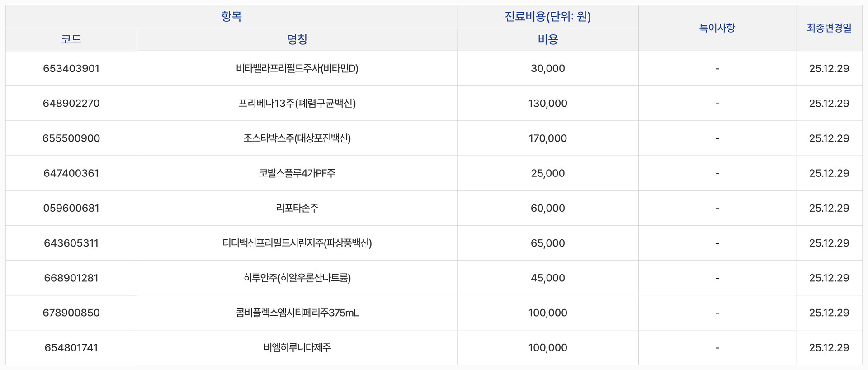Select 코발스플루4가PF주 item name
This screenshot has width=868, height=370.
[x=297, y=173]
